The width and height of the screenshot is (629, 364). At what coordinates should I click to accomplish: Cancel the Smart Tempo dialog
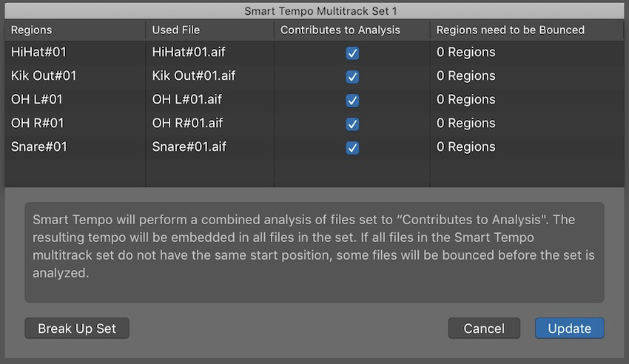pos(484,328)
